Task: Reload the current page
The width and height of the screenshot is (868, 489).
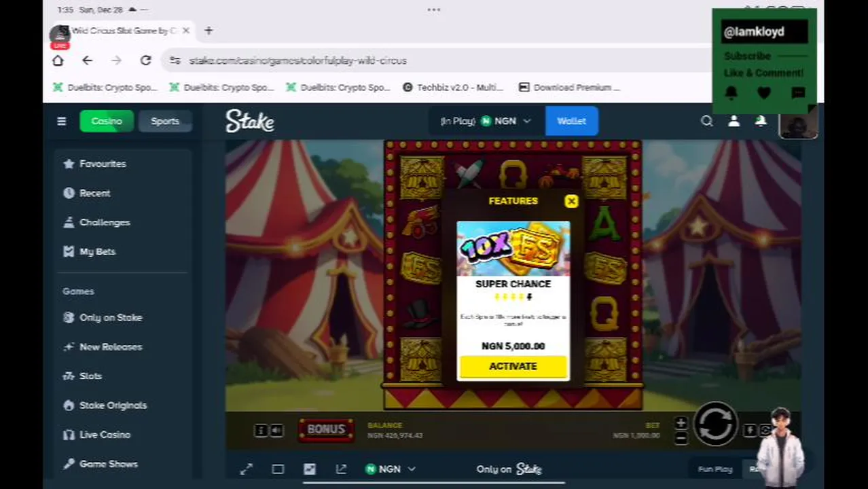Action: (145, 60)
